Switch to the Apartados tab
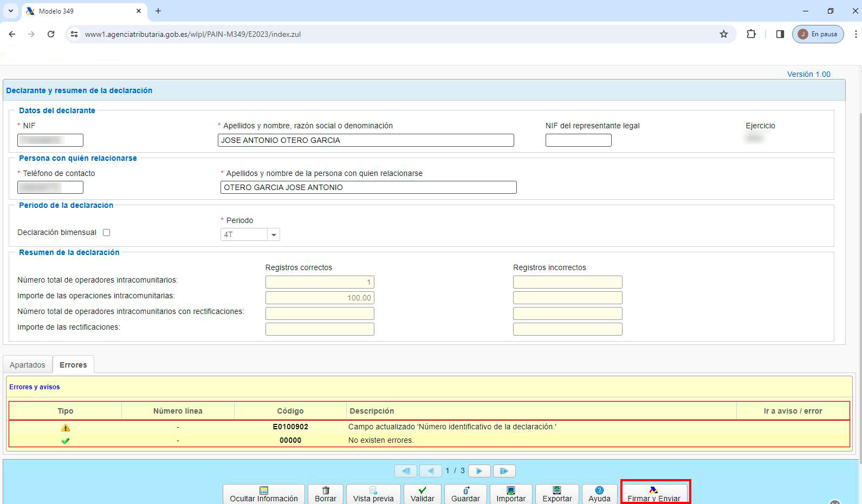 tap(28, 365)
